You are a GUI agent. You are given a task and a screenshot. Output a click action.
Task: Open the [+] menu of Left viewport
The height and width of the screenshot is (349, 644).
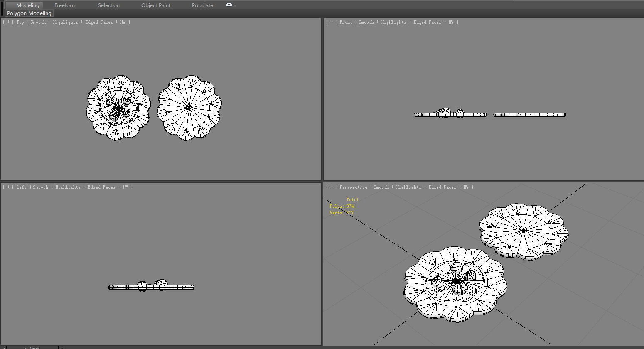click(8, 187)
